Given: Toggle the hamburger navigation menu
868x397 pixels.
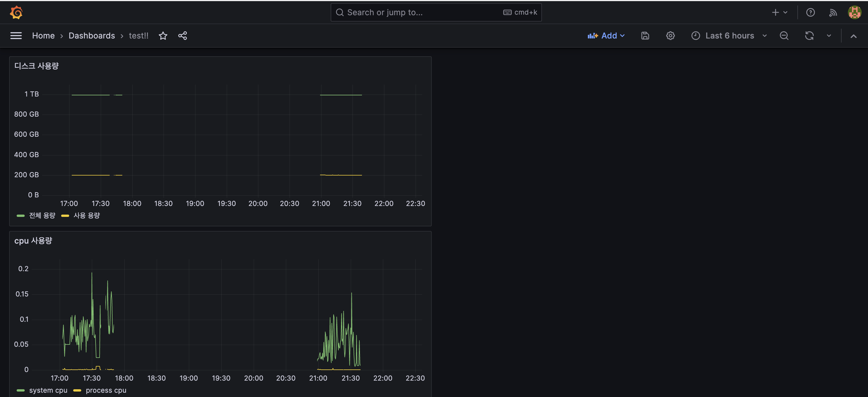Looking at the screenshot, I should (x=16, y=36).
